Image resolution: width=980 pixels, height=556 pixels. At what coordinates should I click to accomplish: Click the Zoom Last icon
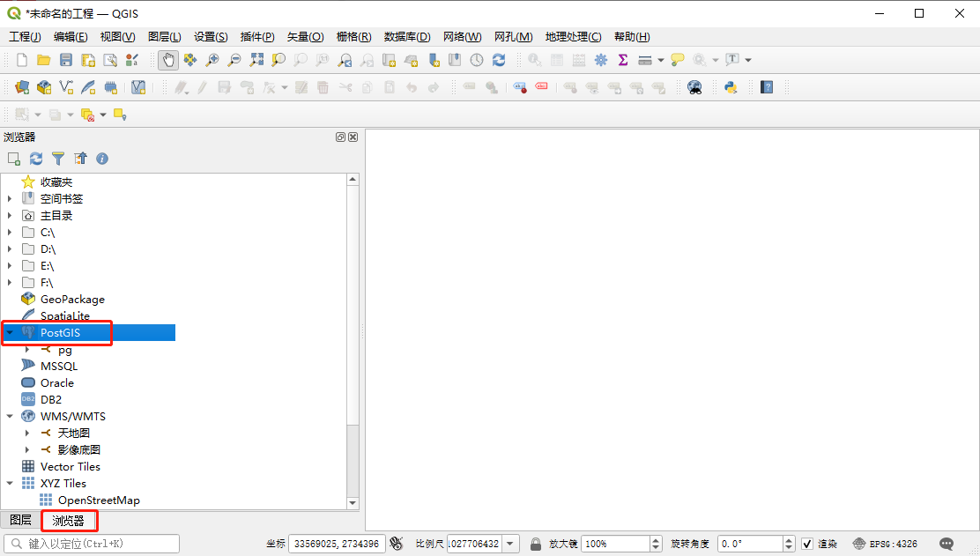point(345,60)
